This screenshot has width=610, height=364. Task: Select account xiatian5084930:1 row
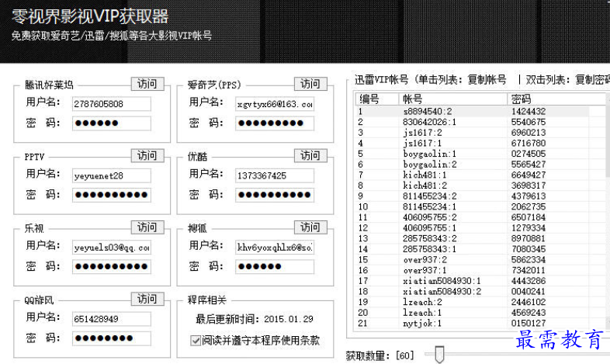[473, 281]
